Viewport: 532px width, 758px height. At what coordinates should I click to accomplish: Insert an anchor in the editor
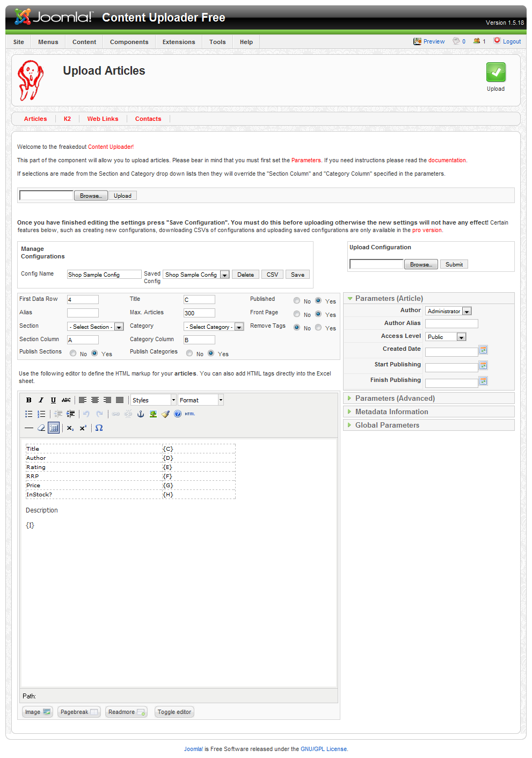141,414
